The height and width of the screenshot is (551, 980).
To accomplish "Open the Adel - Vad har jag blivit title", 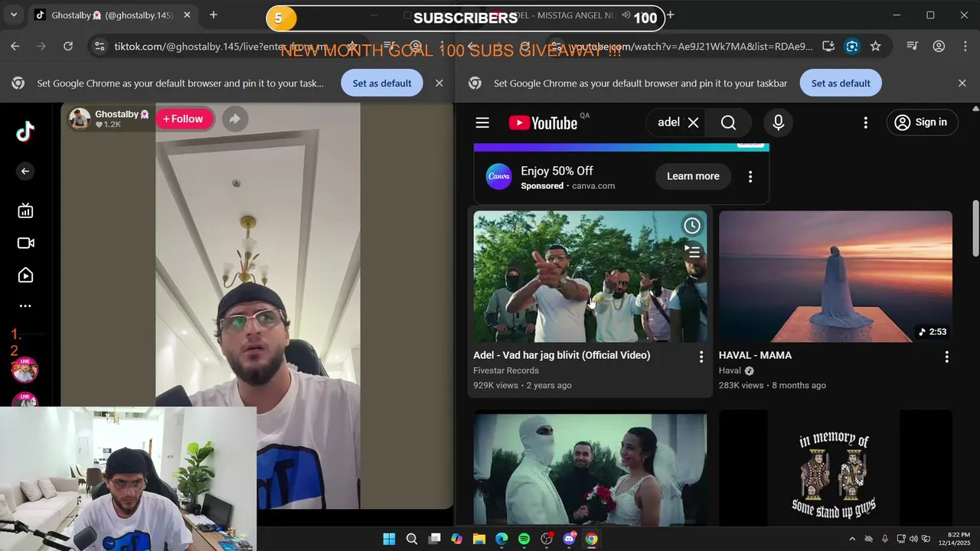I will pyautogui.click(x=562, y=355).
